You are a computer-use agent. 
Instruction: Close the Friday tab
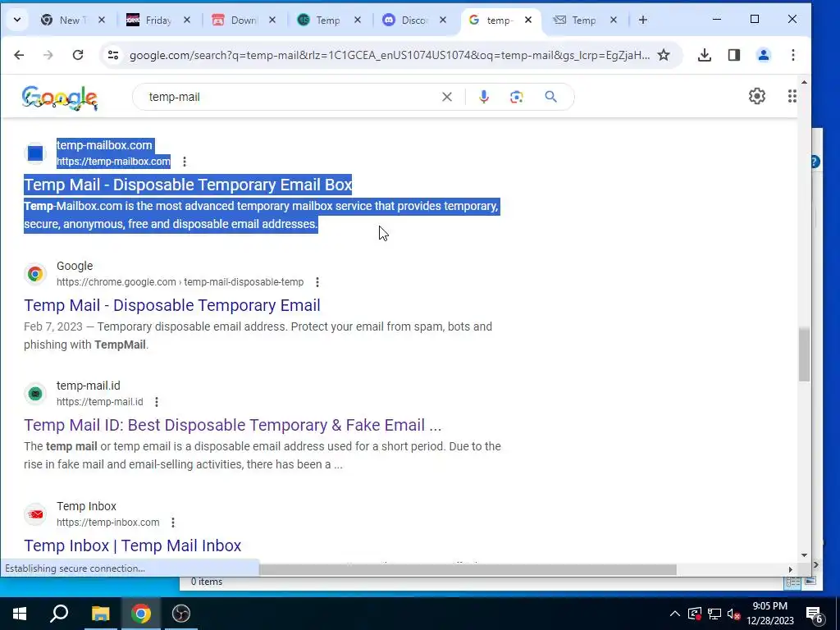[187, 20]
